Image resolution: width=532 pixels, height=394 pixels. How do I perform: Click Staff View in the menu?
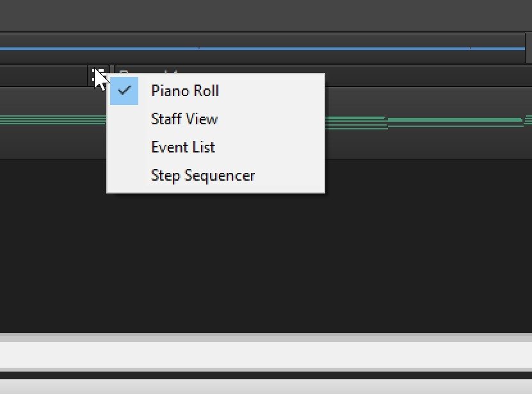pyautogui.click(x=184, y=119)
